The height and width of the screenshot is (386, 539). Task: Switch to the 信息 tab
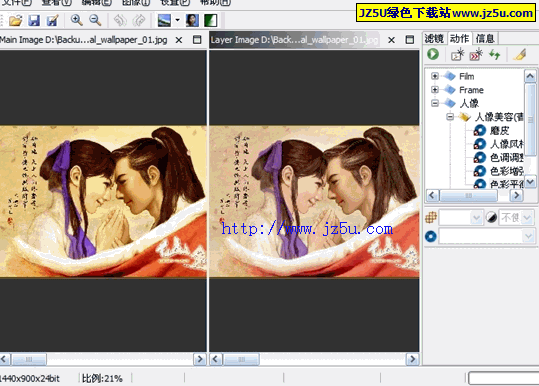[x=485, y=38]
